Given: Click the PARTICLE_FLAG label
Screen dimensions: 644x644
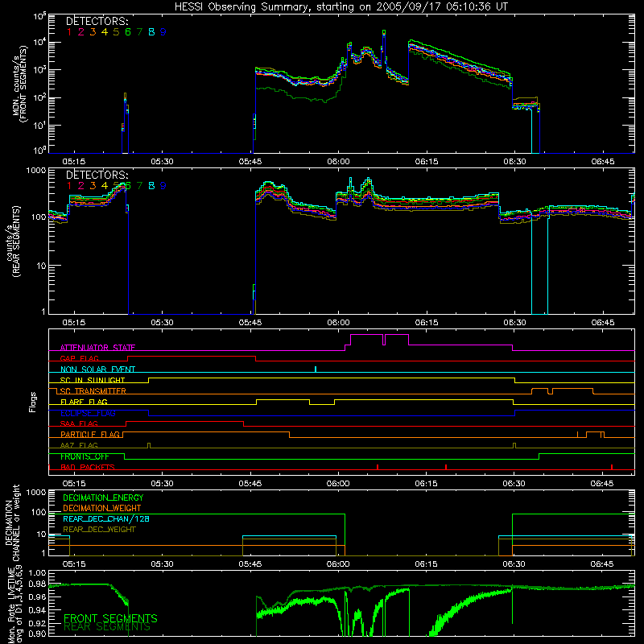Looking at the screenshot, I should [90, 434].
